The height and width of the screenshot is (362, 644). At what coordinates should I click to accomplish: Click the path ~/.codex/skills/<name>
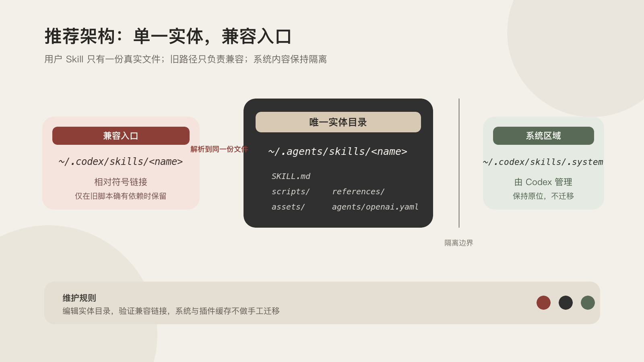point(121,162)
